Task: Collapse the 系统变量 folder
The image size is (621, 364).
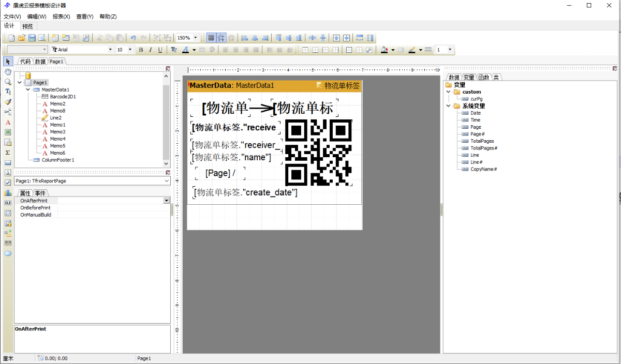Action: pos(448,106)
